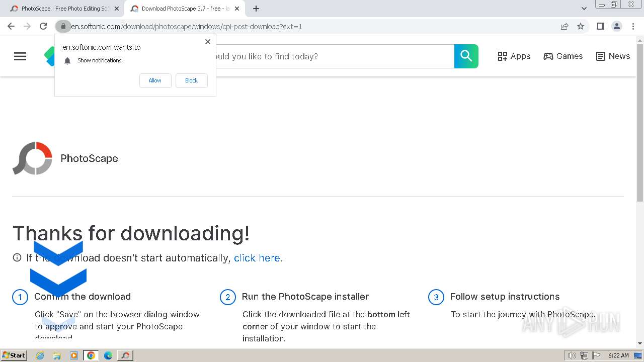Open the Apps section
The width and height of the screenshot is (644, 362).
pyautogui.click(x=514, y=56)
